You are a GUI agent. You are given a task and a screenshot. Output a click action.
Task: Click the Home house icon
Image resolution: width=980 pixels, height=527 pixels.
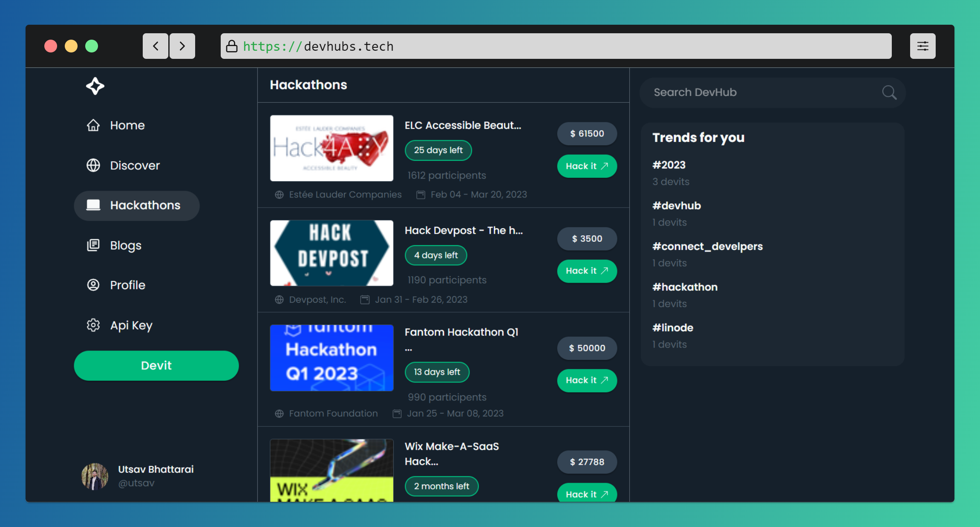click(93, 125)
